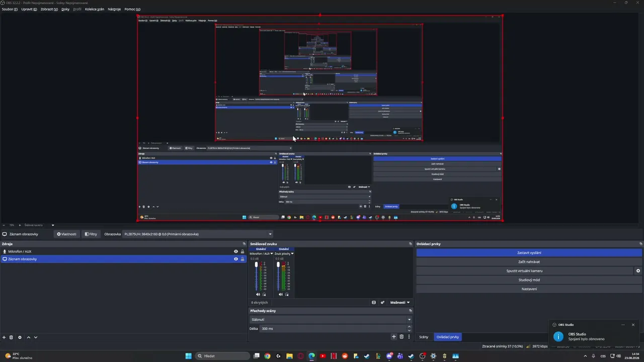
Task: Toggle monitoring headphone icon for Zvuk plochy
Action: tap(287, 295)
